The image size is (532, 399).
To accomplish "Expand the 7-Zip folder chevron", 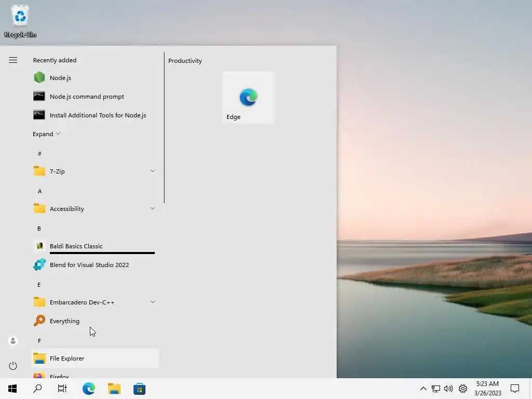I will click(x=153, y=171).
